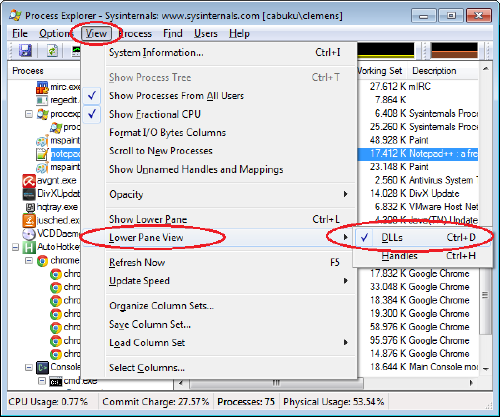Click the Console process icon
The image size is (500, 417).
point(42,367)
